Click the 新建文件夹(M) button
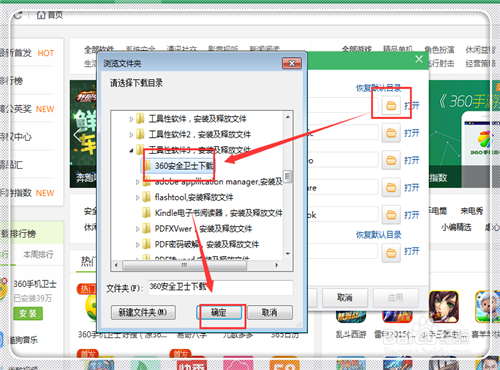The image size is (500, 370). pos(143,313)
